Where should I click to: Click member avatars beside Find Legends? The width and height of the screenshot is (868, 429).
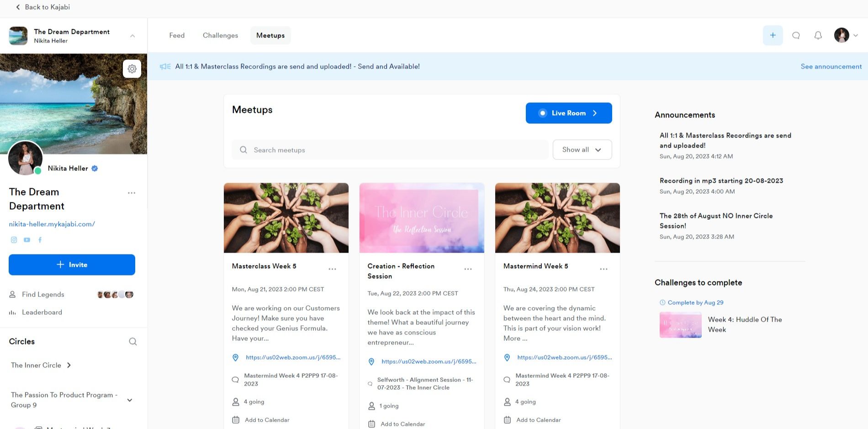(x=115, y=295)
